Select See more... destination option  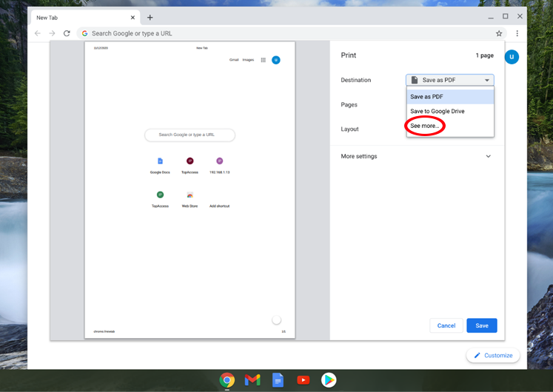tap(425, 126)
